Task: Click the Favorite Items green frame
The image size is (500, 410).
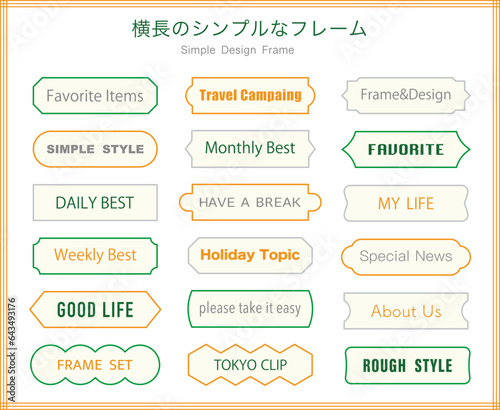Action: (95, 96)
